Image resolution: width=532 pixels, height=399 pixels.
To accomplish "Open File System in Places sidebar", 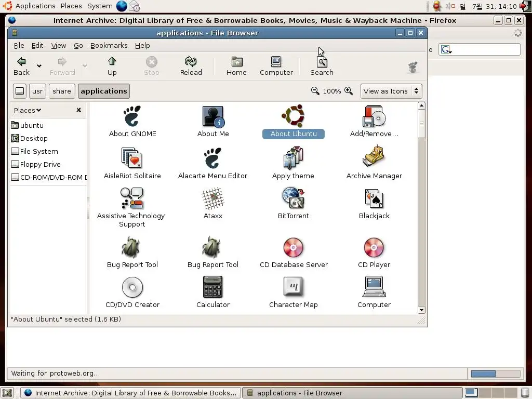I will click(35, 151).
